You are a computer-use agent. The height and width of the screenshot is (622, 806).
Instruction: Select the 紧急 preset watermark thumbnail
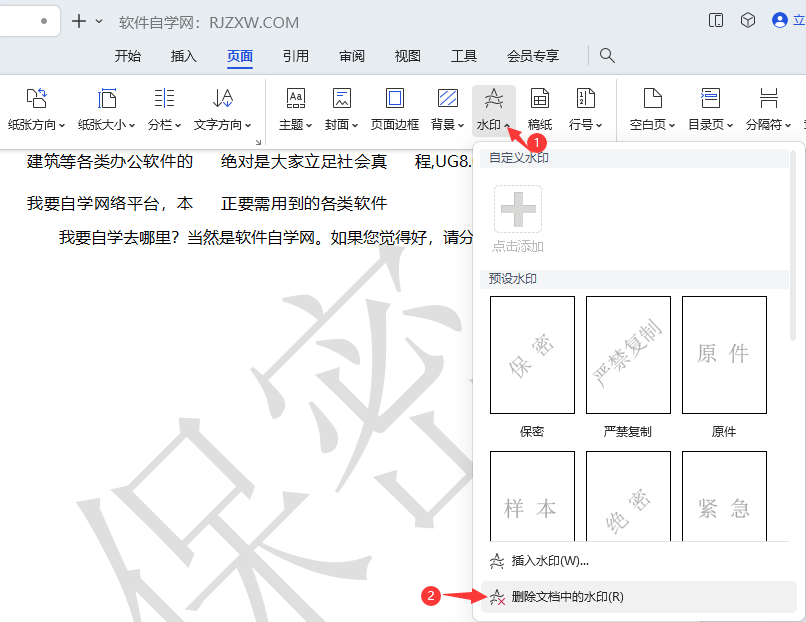pyautogui.click(x=724, y=496)
